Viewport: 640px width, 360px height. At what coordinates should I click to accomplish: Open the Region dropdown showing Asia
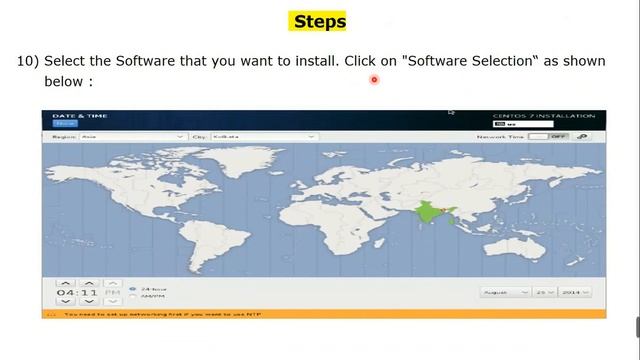click(x=133, y=137)
